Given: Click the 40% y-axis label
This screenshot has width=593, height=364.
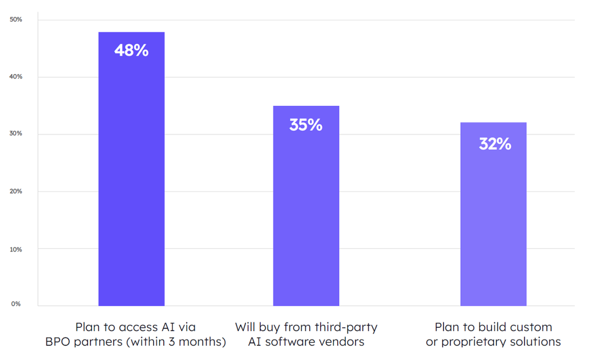Looking at the screenshot, I should 16,76.
